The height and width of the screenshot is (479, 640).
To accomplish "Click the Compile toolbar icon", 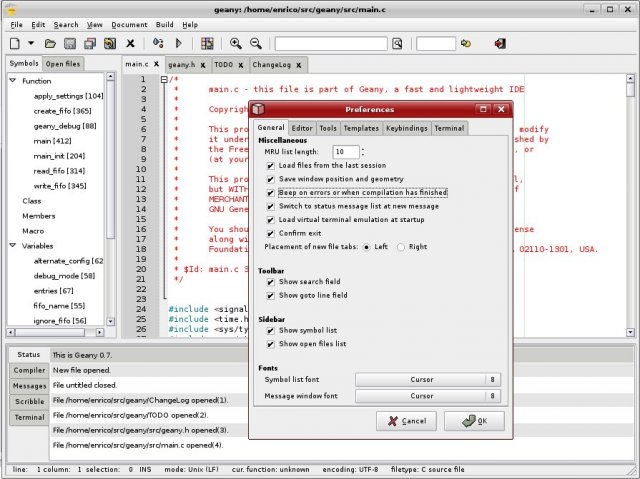I will (158, 43).
